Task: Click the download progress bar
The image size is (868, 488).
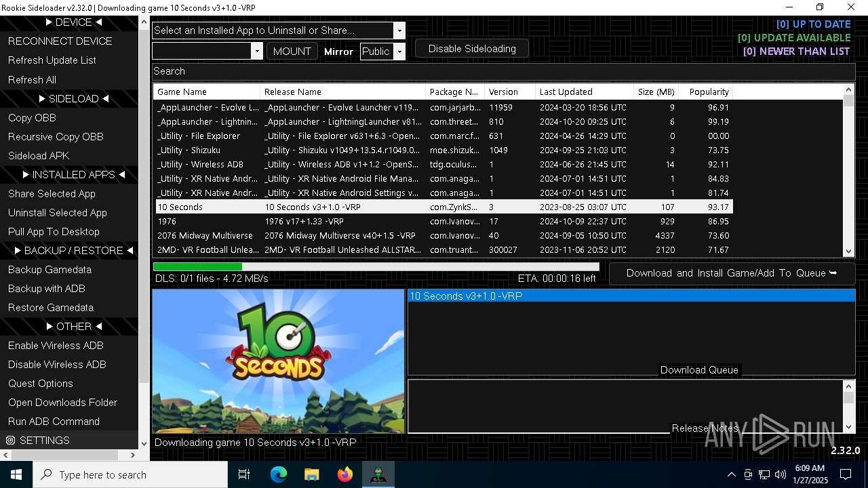Action: 376,267
